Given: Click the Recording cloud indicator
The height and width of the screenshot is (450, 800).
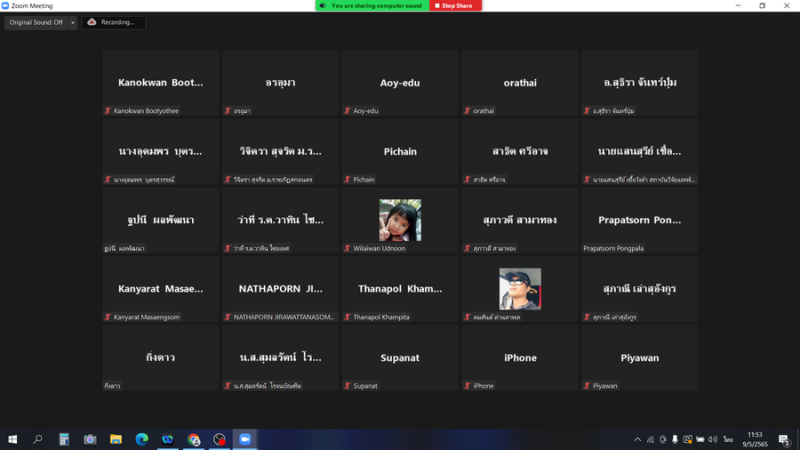Looking at the screenshot, I should coord(113,22).
